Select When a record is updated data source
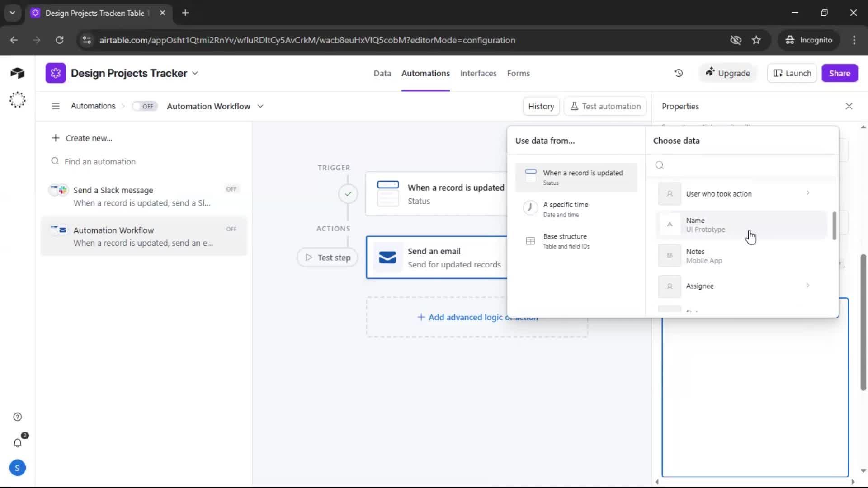The width and height of the screenshot is (868, 488). (x=576, y=177)
